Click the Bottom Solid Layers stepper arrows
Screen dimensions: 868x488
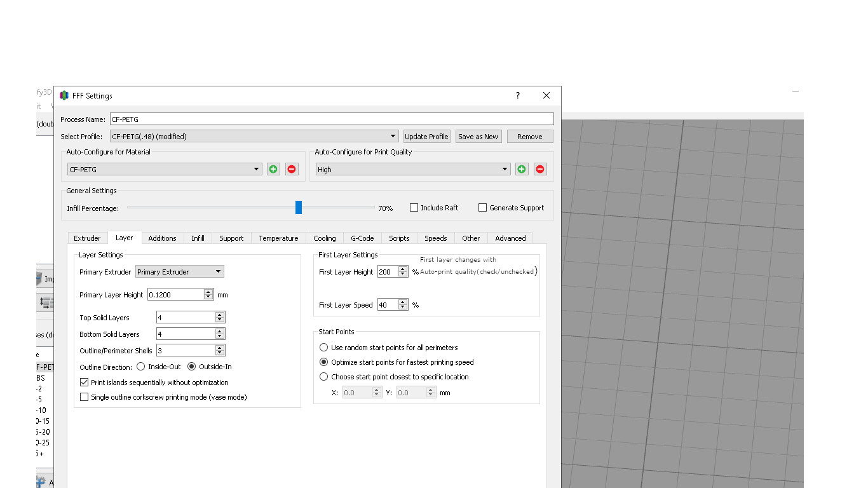click(x=220, y=334)
